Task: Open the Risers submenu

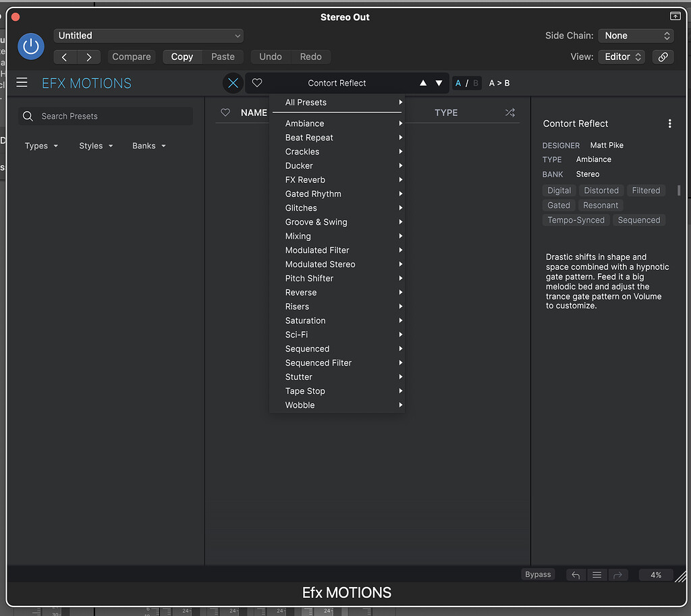Action: click(337, 307)
